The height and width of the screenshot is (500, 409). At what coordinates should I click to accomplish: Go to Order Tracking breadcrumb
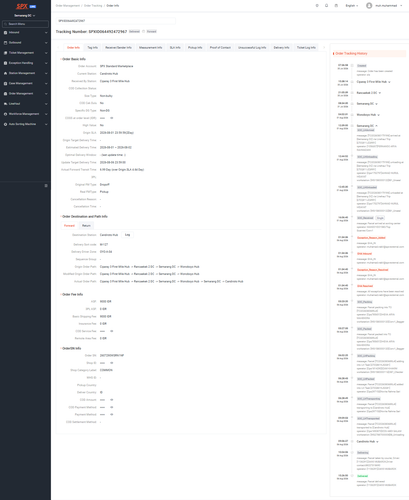(x=93, y=6)
